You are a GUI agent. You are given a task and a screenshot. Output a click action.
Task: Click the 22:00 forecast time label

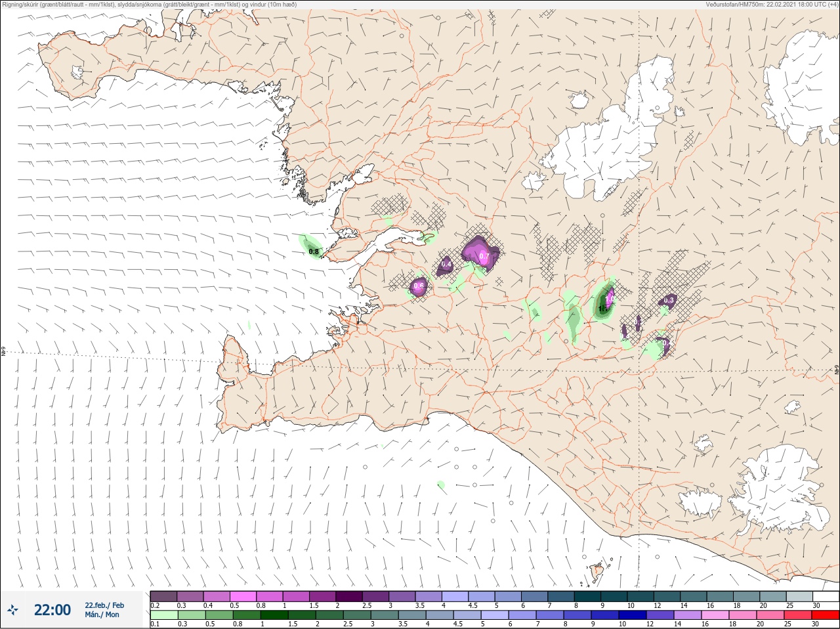52,610
